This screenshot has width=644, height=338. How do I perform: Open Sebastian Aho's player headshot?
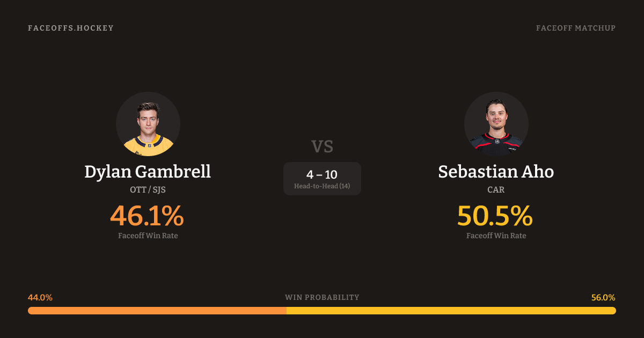496,124
